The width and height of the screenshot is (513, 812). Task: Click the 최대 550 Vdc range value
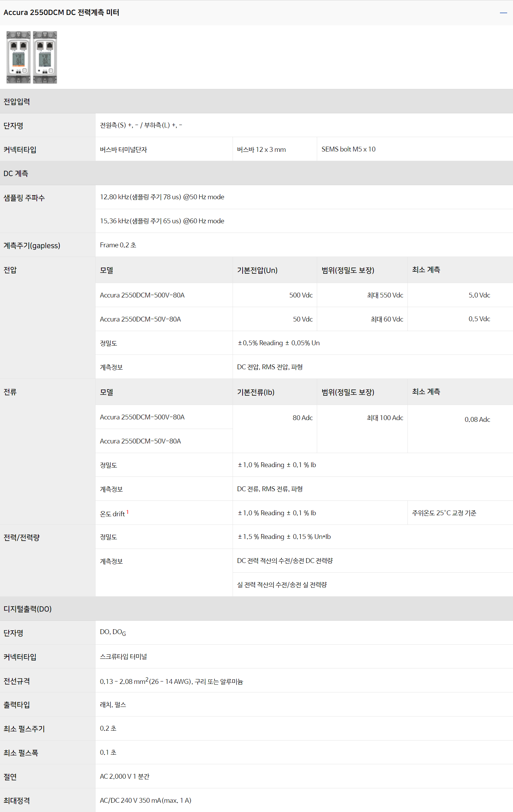pyautogui.click(x=385, y=295)
